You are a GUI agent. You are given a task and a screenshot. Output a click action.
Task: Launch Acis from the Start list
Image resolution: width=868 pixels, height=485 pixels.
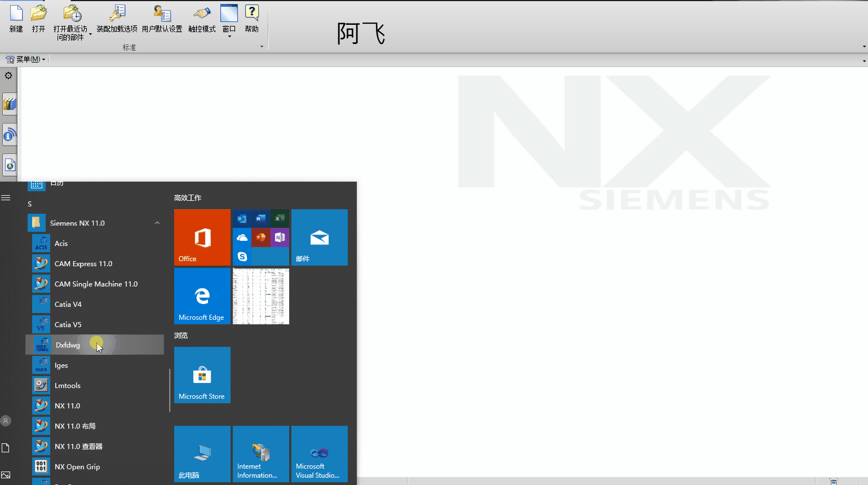(95, 243)
